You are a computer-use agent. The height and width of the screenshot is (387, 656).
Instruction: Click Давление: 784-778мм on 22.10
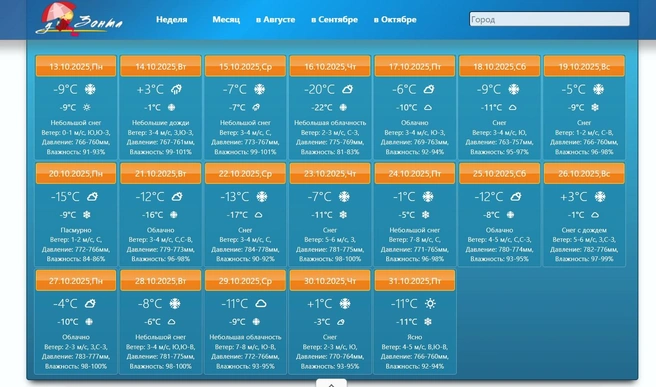point(245,249)
